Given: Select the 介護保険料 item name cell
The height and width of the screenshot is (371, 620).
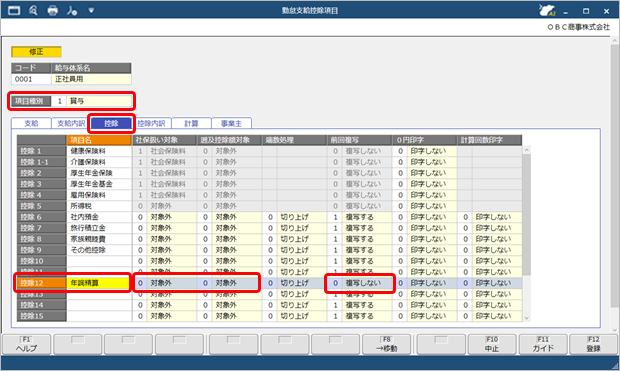Looking at the screenshot, I should point(99,162).
